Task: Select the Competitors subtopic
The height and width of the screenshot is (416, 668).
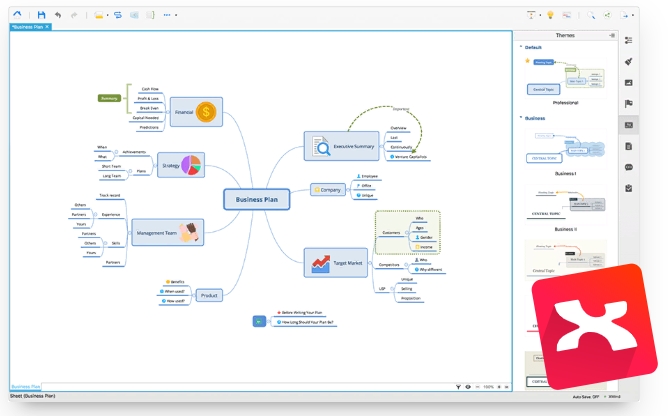Action: [x=389, y=265]
